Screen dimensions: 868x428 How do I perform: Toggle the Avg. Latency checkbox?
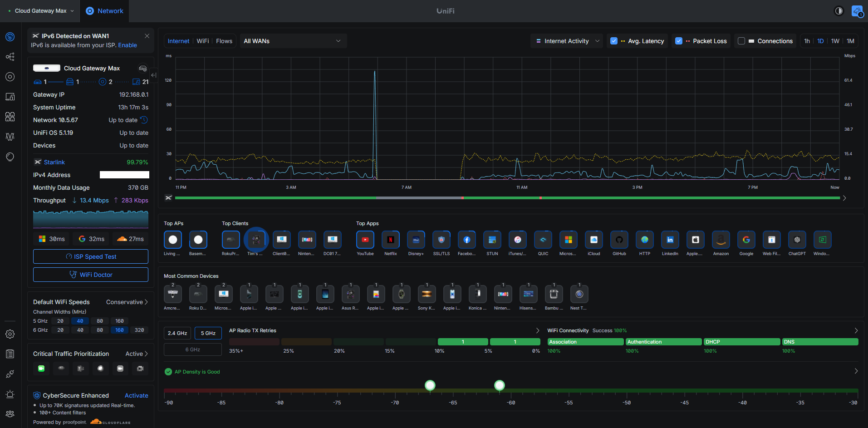point(614,41)
